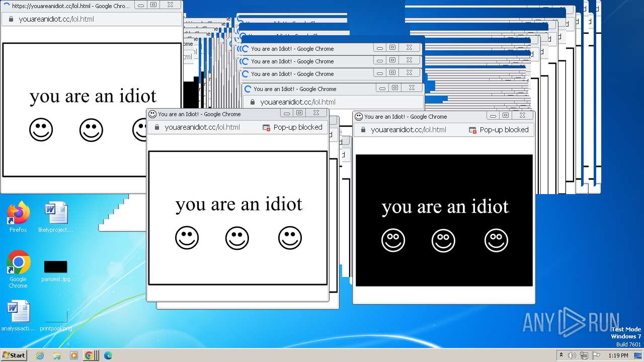Close the top-left Chrome window
The width and height of the screenshot is (644, 362).
tap(170, 5)
